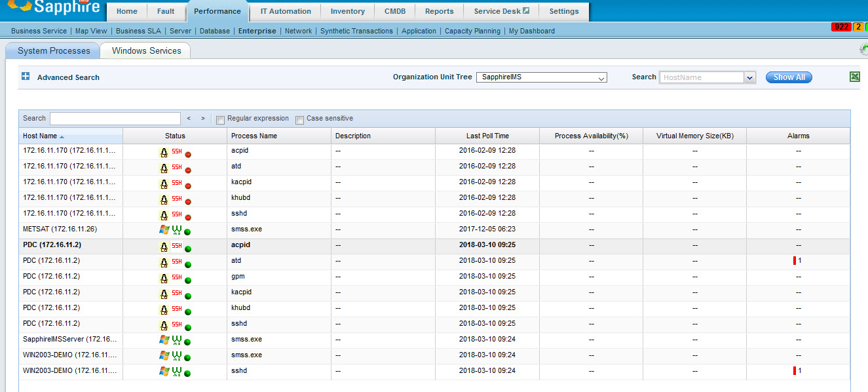868x392 pixels.
Task: Click the red alarm flag for PDC atd process
Action: [795, 261]
